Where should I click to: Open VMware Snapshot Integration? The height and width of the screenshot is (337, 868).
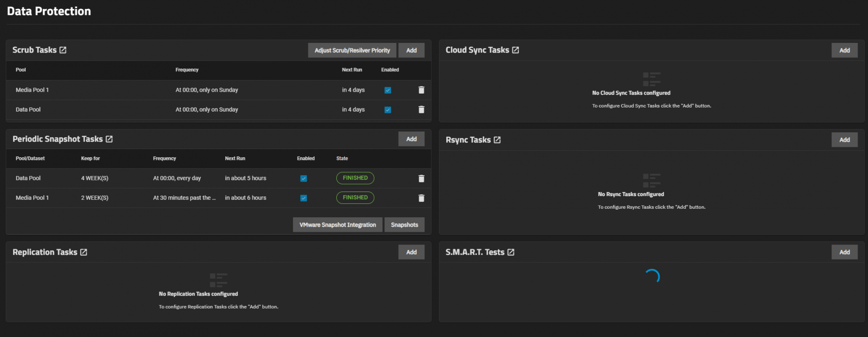(338, 225)
